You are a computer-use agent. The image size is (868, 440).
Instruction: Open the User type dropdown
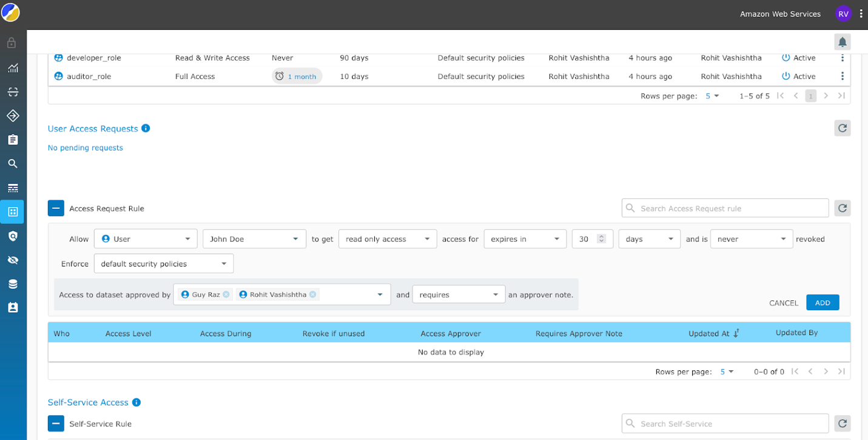[146, 239]
